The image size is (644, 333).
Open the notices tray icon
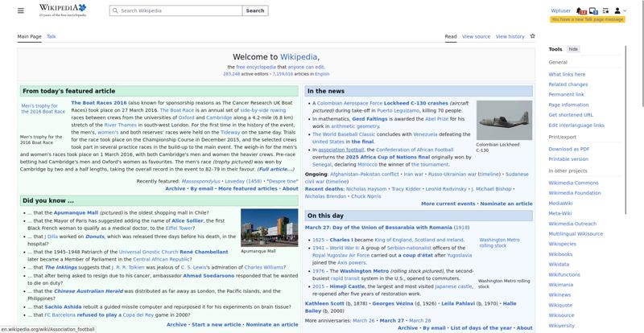click(x=593, y=11)
